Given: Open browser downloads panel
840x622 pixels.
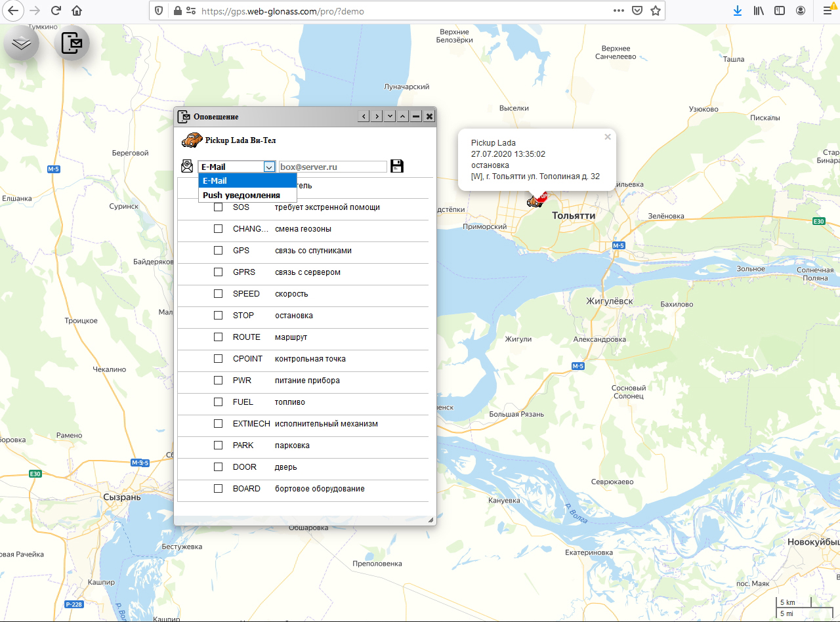Looking at the screenshot, I should [738, 10].
